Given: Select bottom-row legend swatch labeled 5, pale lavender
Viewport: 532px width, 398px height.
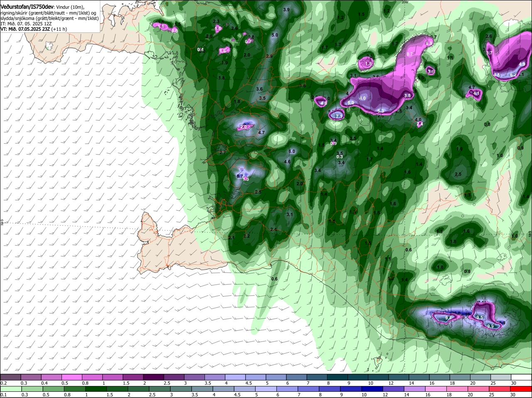Looking at the screenshot, I should [x=266, y=389].
